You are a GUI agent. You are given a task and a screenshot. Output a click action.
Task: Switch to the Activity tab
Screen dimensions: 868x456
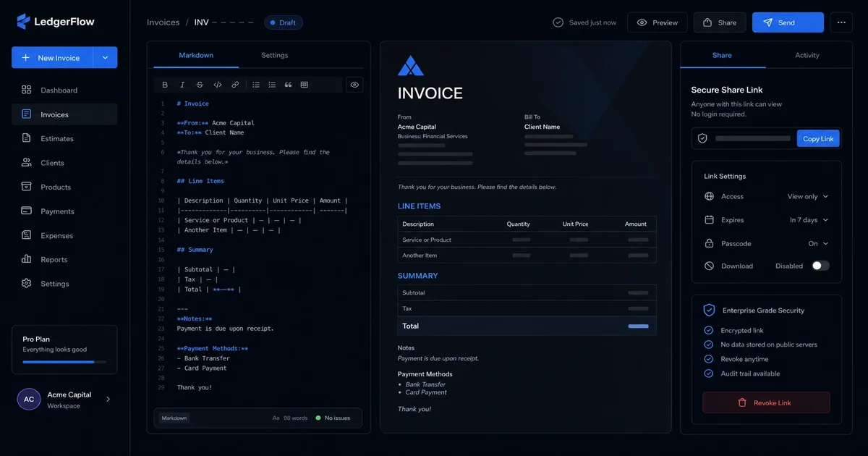pos(807,55)
